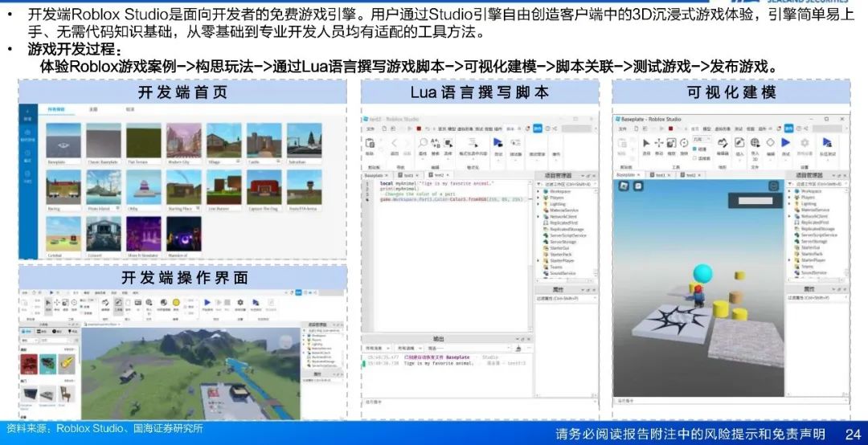Open the Baseplate template thumbnail

click(x=63, y=141)
